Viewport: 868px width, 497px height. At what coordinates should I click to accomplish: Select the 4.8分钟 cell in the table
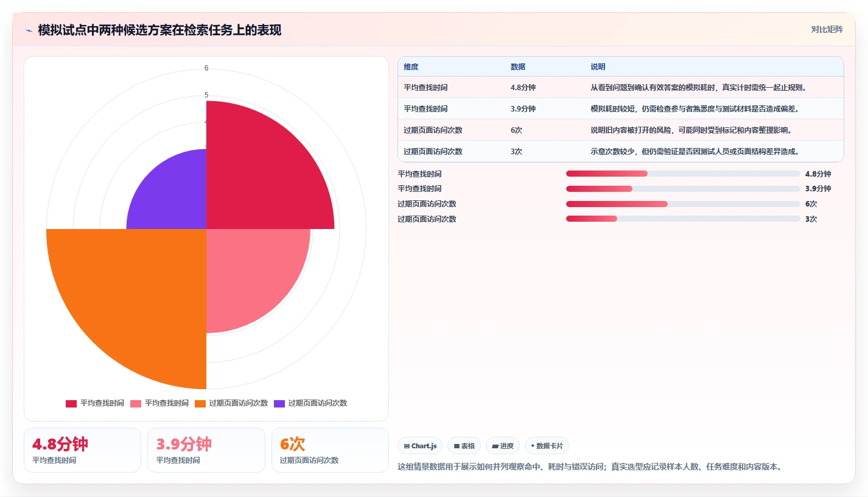coord(523,88)
